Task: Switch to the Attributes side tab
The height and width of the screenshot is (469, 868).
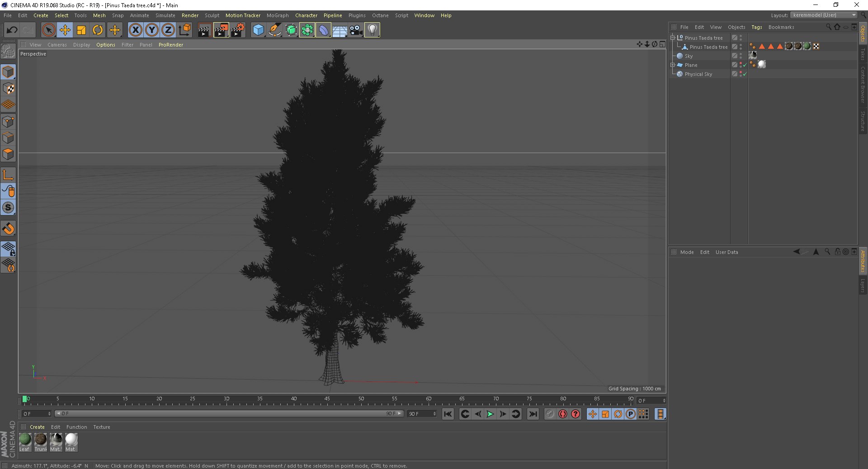Action: [863, 261]
